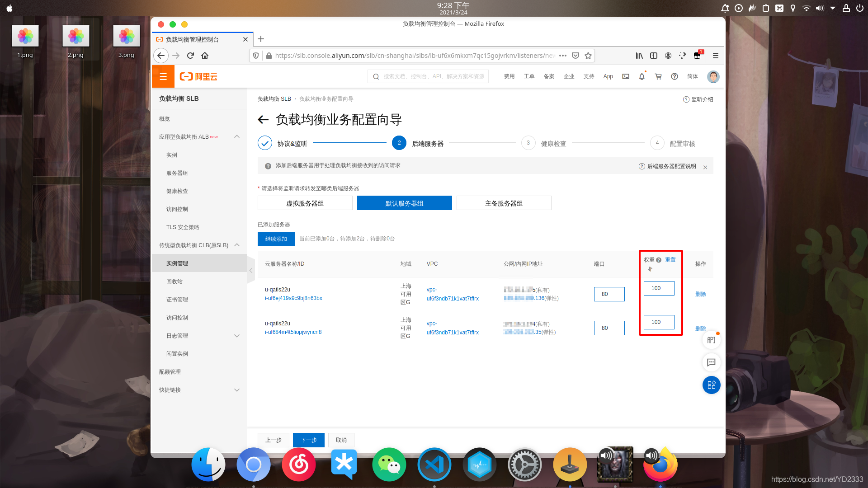Reload the page in Firefox
The height and width of the screenshot is (488, 868).
(190, 56)
